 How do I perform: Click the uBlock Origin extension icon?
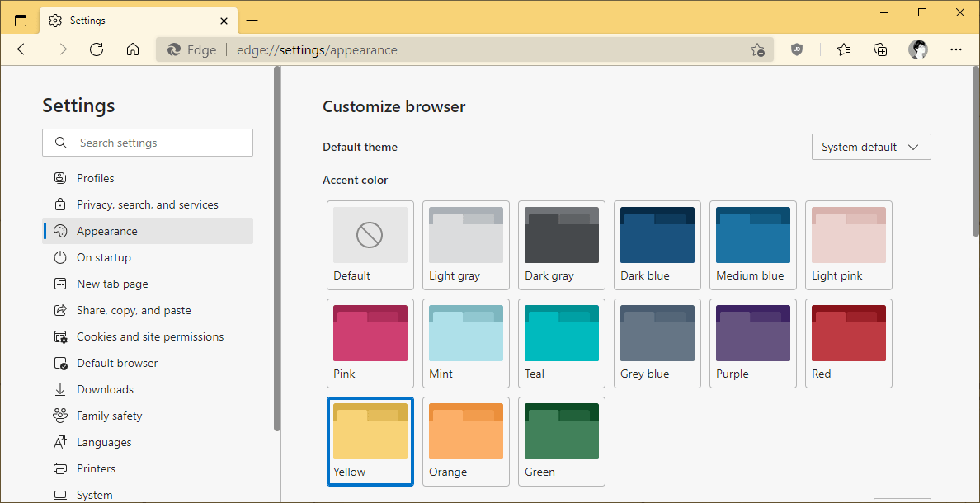click(797, 49)
